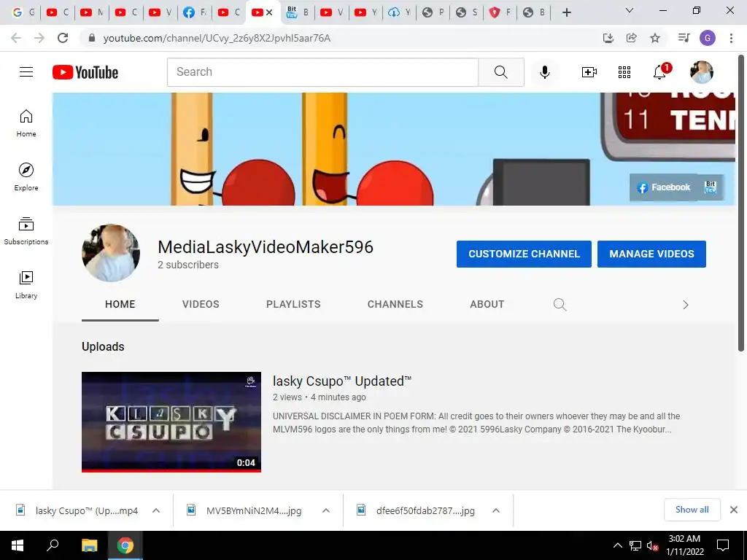Viewport: 747px width, 560px height.
Task: Click the Chrome taskbar icon
Action: click(125, 545)
